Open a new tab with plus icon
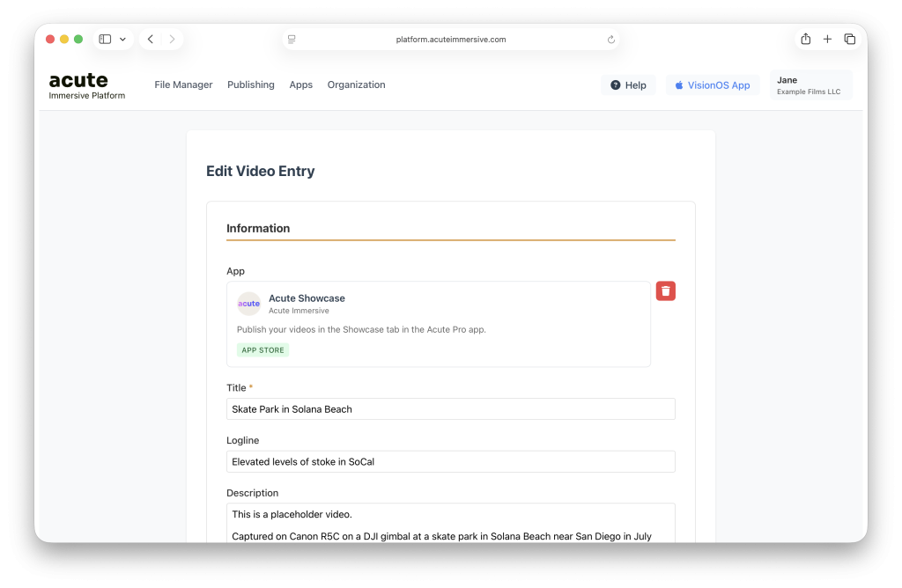This screenshot has height=588, width=902. pos(827,40)
